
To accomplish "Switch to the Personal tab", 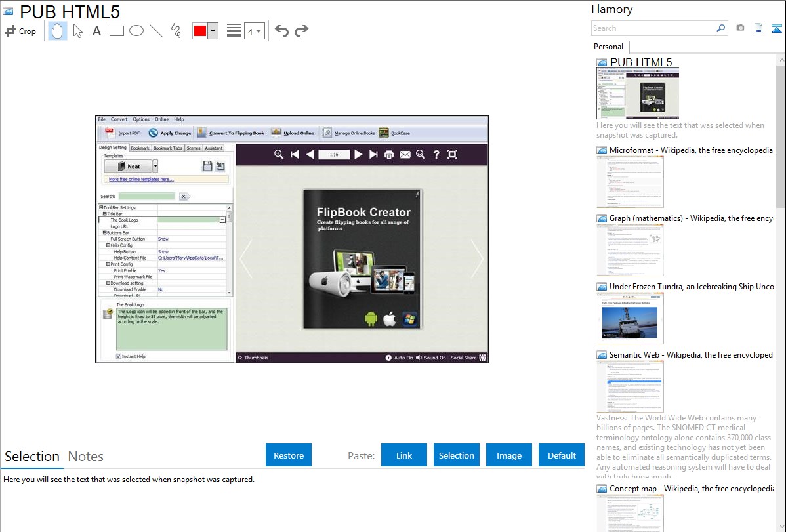I will [608, 46].
